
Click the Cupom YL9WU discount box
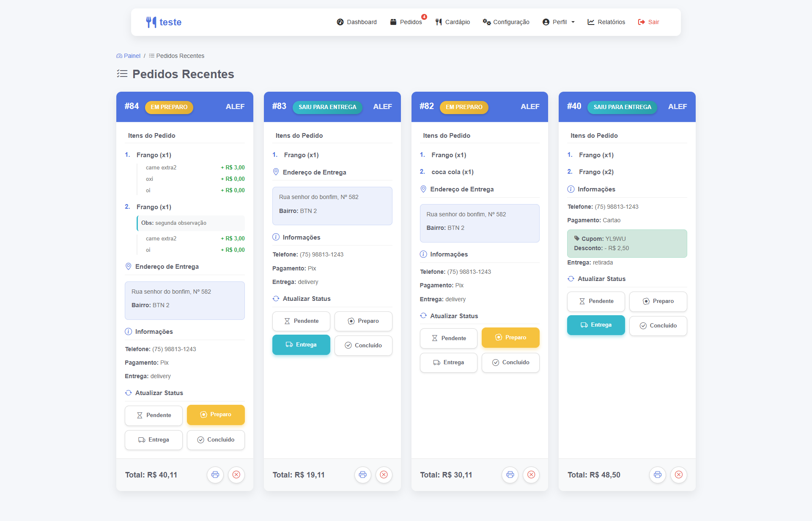pyautogui.click(x=627, y=243)
